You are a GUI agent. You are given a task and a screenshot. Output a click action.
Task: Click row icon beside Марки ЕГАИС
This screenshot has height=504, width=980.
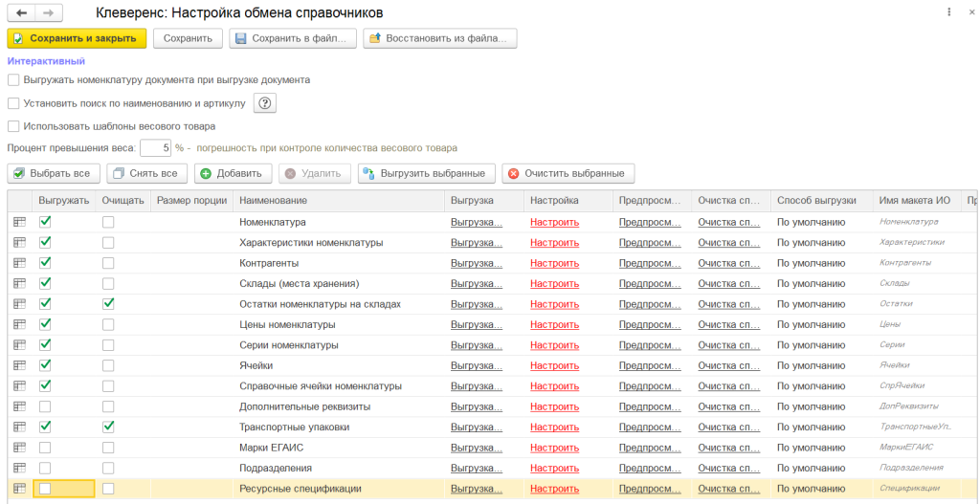coord(19,448)
